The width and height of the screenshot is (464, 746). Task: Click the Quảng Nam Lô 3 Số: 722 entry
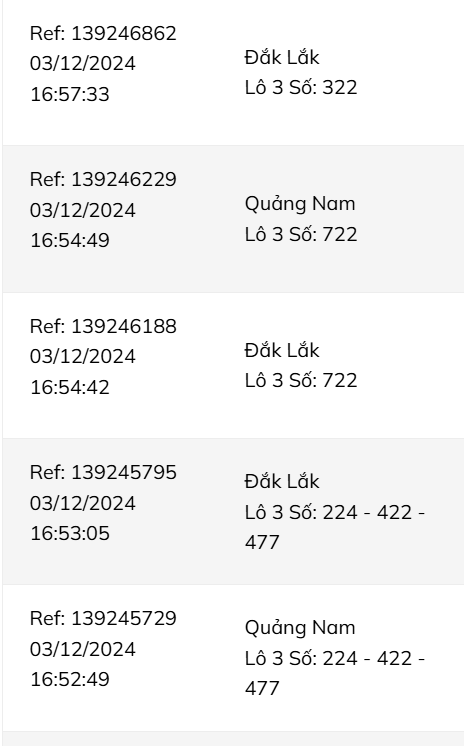click(x=301, y=219)
